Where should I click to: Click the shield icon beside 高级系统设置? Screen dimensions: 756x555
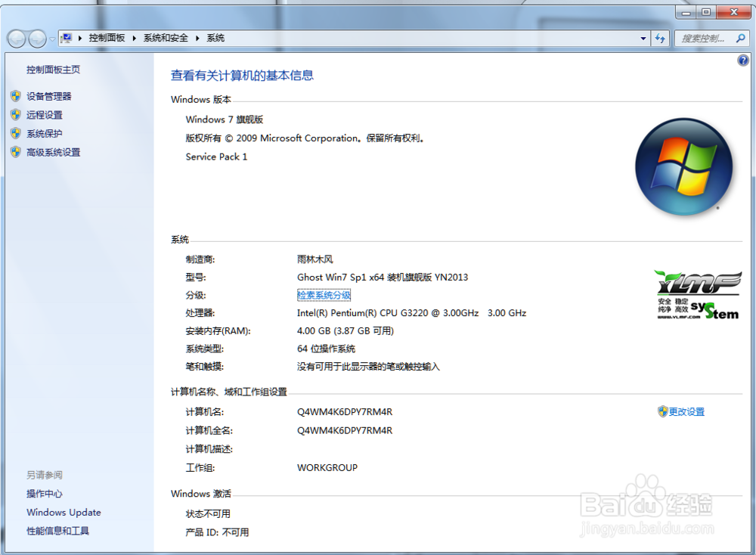click(16, 152)
